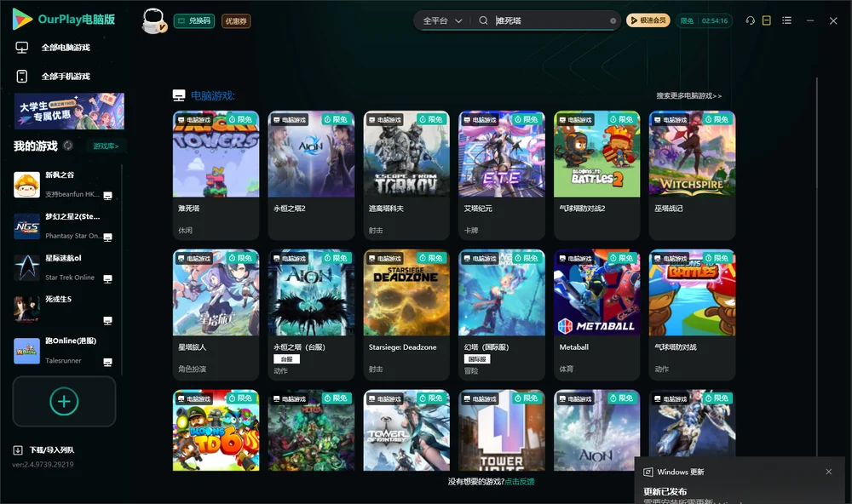Open the list menu icon in title bar

coord(786,20)
